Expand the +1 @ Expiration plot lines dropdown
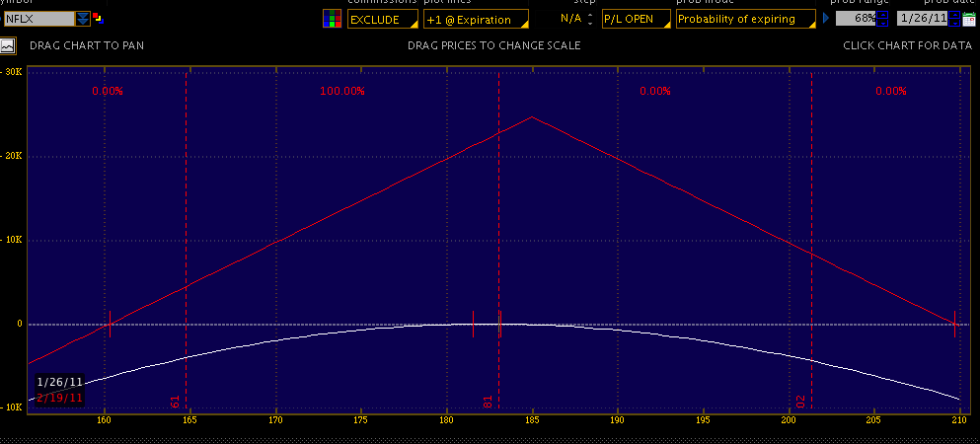Viewport: 980px width, 444px height. [476, 19]
